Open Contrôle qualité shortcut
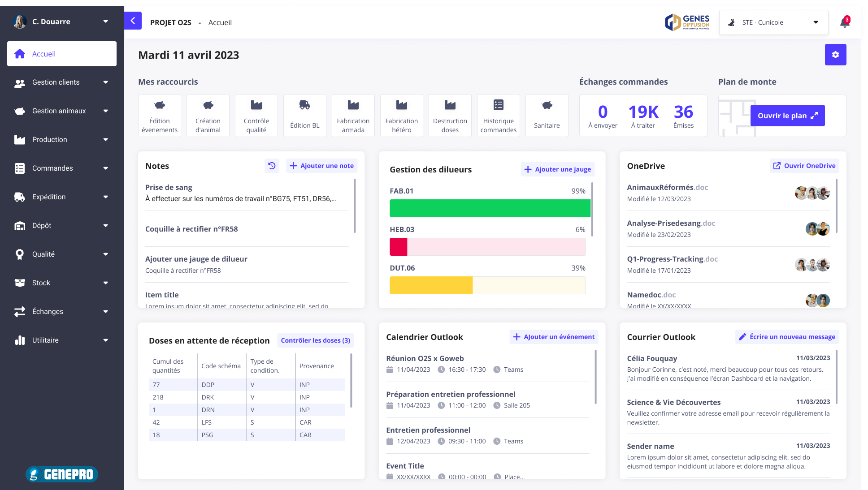 [256, 116]
